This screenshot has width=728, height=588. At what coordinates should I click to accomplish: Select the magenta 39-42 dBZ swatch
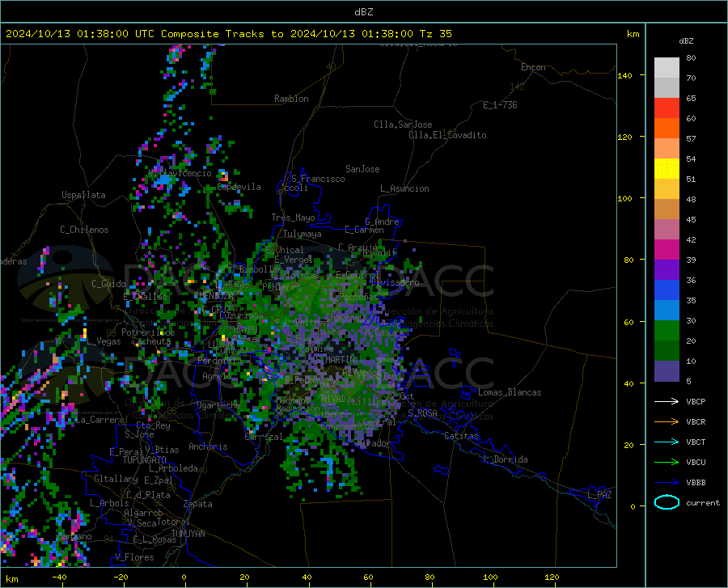667,250
